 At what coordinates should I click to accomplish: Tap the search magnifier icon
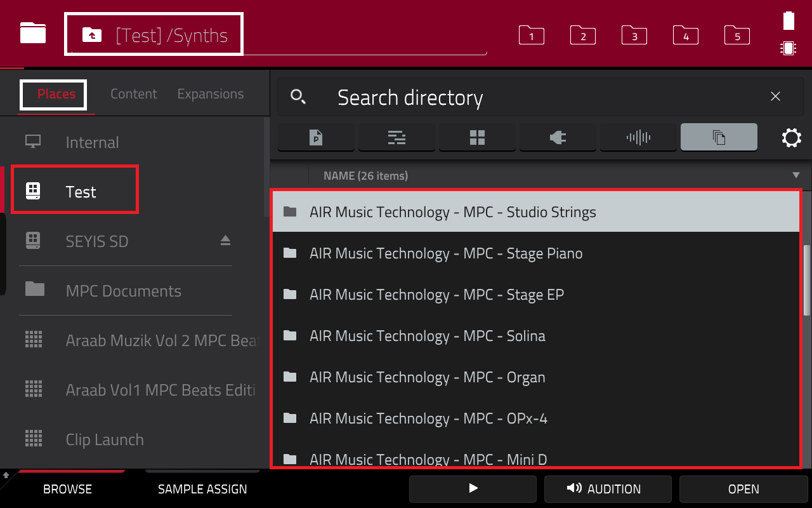pos(298,97)
